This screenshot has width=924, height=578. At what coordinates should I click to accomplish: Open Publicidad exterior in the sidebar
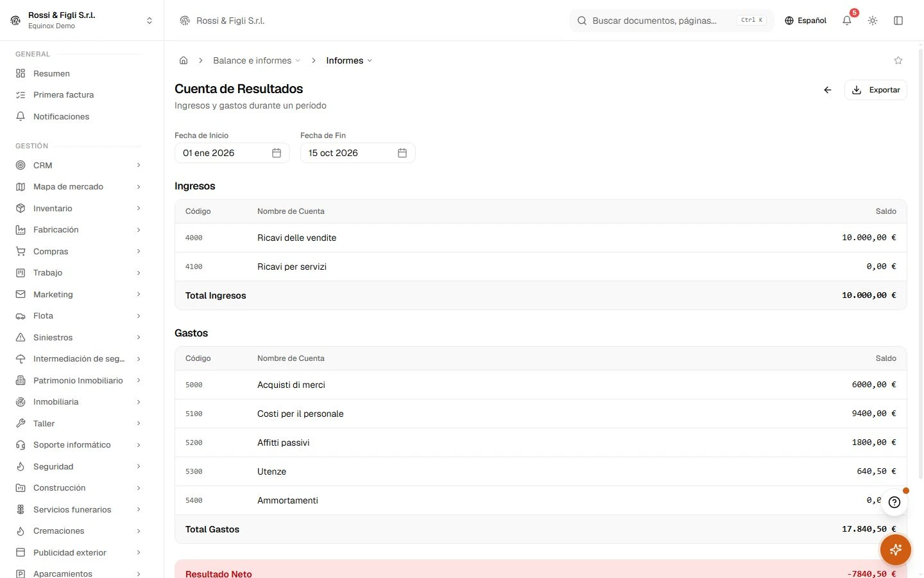click(x=78, y=553)
